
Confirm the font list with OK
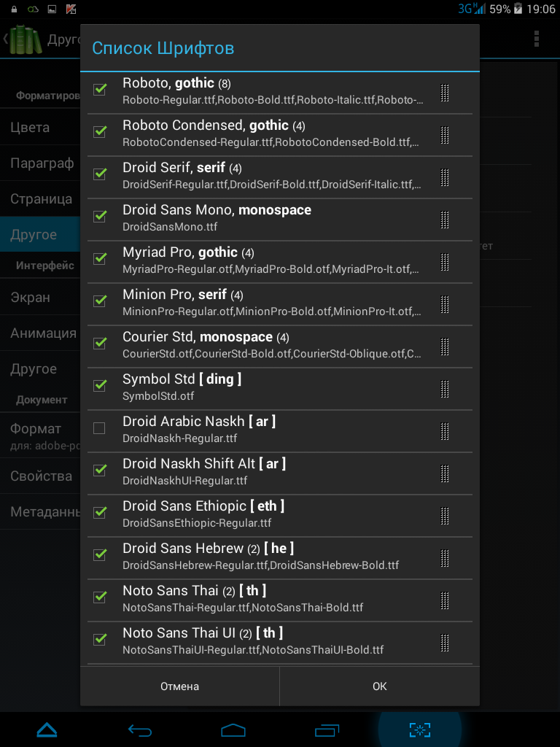point(379,686)
